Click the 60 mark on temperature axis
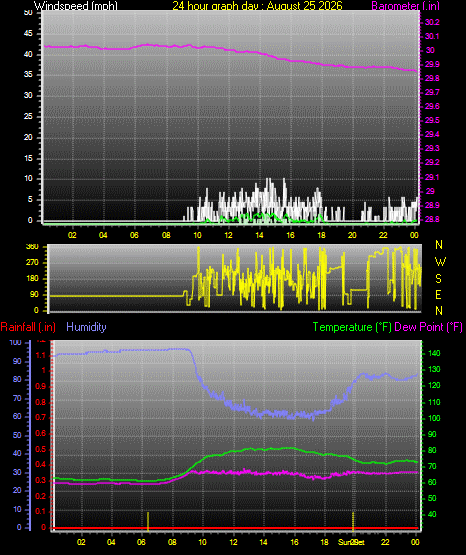466x555 pixels. [x=432, y=482]
